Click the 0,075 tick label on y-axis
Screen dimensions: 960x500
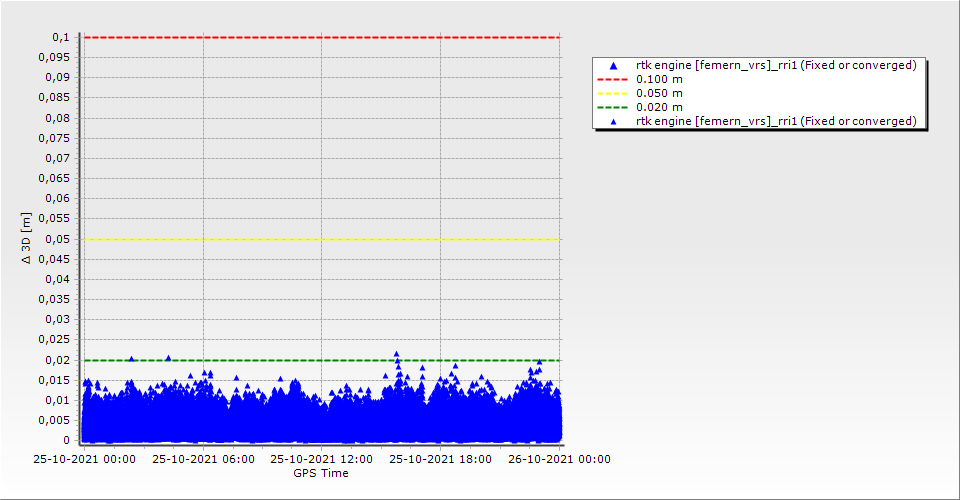click(56, 138)
